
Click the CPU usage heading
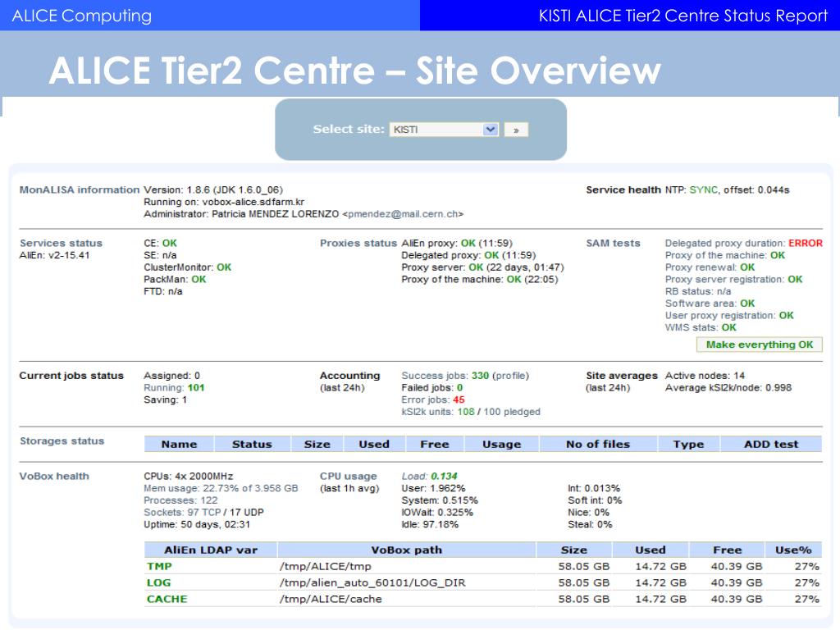point(348,477)
